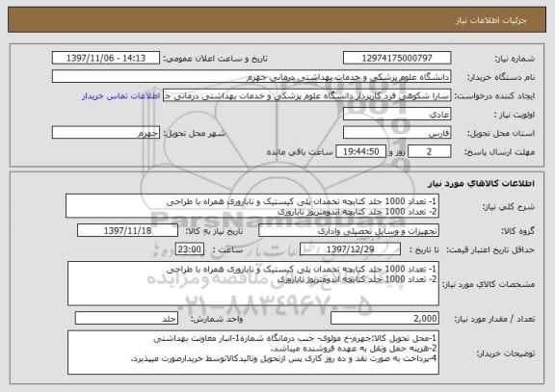Select the need date field 1397/11/18
The image size is (555, 392).
[x=127, y=230]
